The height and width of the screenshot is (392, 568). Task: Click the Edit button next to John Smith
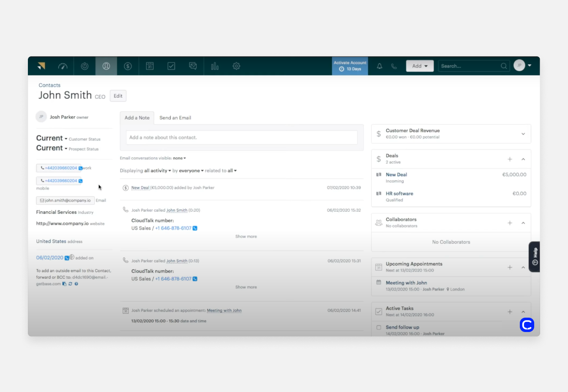pyautogui.click(x=118, y=95)
